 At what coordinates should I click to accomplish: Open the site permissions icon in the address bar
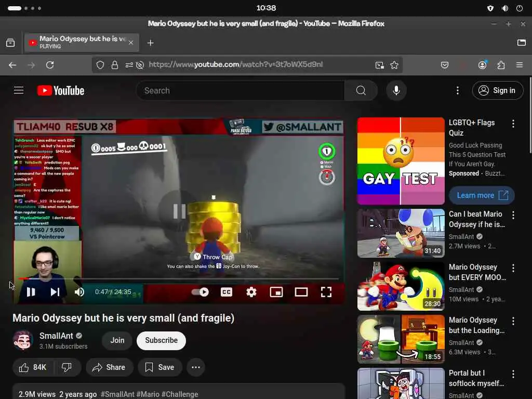point(129,65)
